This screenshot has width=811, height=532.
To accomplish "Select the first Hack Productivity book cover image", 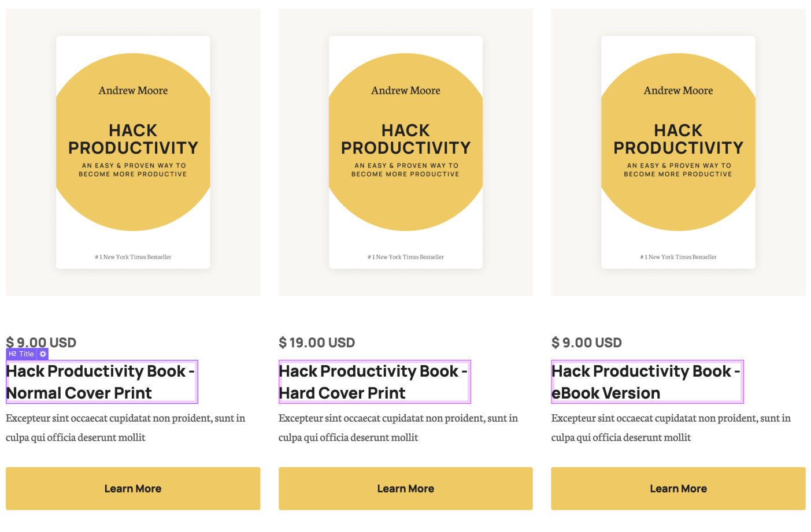I will pos(132,151).
